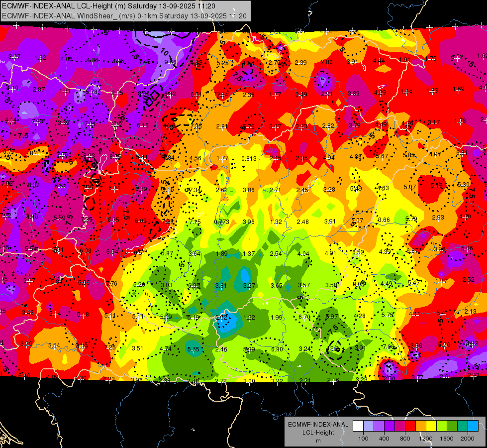Click the shear value '4.94'
Viewport: 487px width, 448px height.
pos(329,157)
